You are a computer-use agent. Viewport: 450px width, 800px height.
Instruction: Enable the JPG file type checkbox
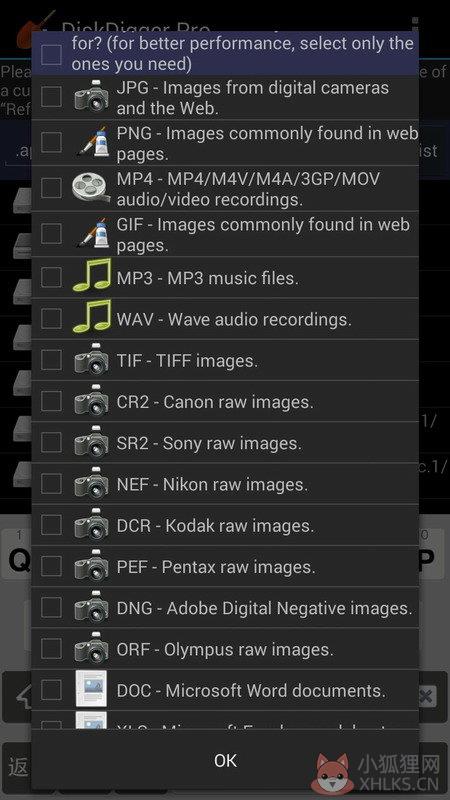[51, 96]
